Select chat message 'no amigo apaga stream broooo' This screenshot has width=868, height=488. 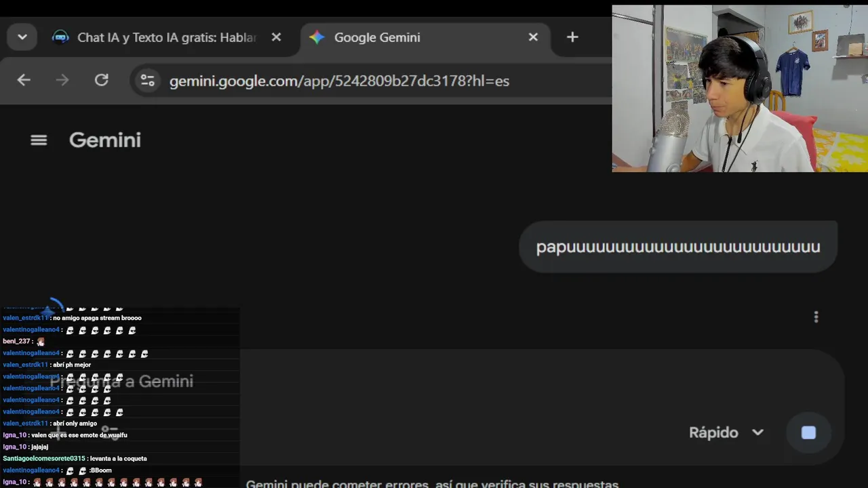click(97, 318)
